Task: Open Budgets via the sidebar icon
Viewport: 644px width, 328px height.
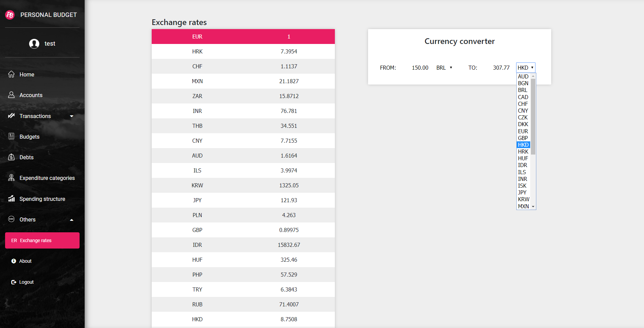Action: tap(12, 136)
